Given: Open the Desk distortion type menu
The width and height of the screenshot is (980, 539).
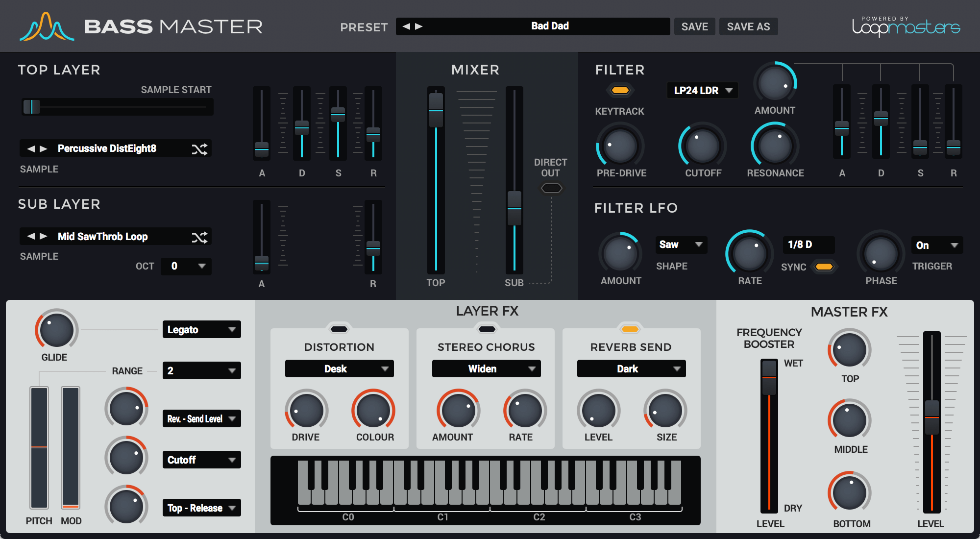Looking at the screenshot, I should [x=339, y=369].
